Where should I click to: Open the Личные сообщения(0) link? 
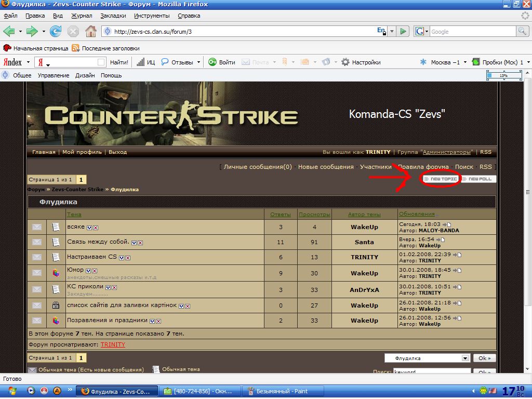click(x=258, y=167)
